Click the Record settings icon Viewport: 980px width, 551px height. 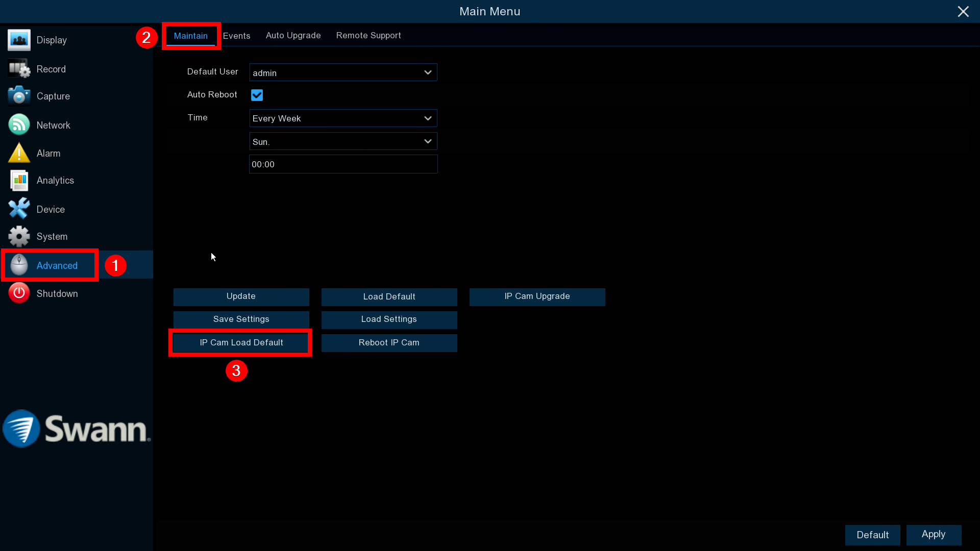(x=19, y=69)
